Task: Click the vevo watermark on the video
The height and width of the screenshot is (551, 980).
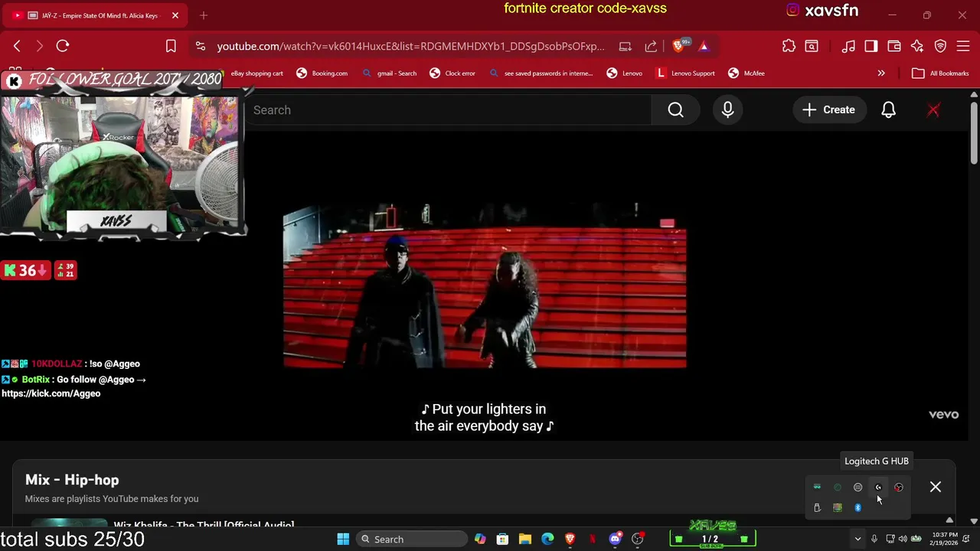Action: [x=943, y=414]
